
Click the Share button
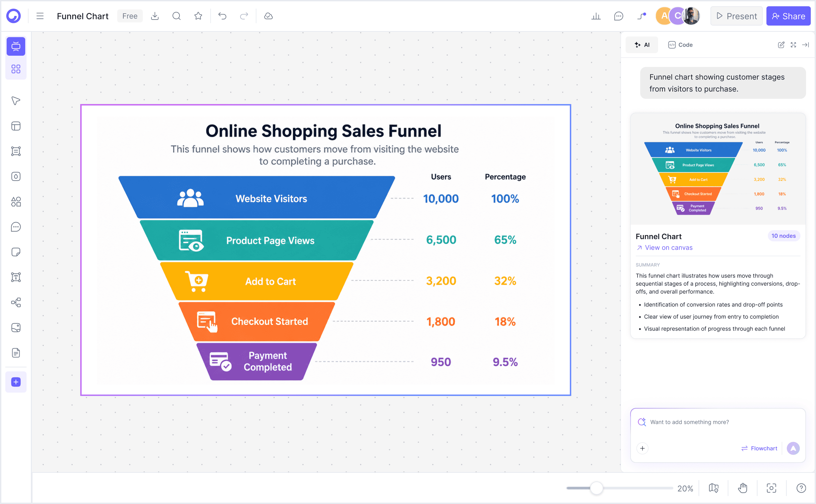click(x=788, y=16)
